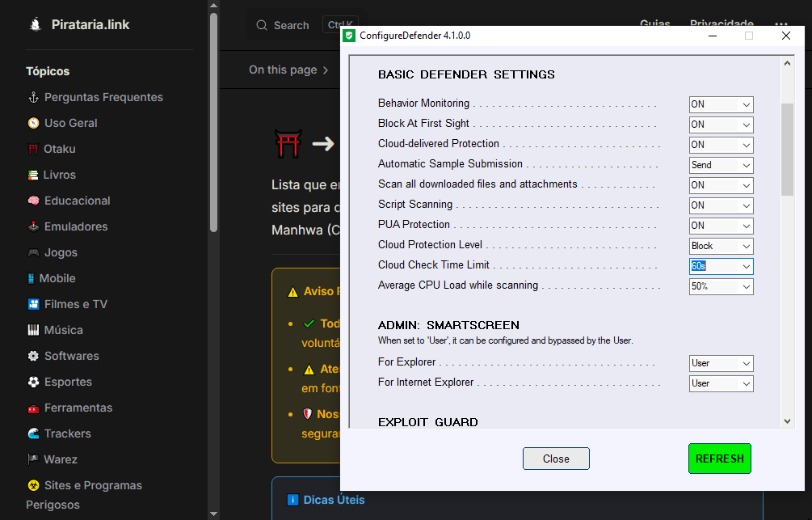
Task: Navigate to the Softwares topic
Action: coord(71,356)
